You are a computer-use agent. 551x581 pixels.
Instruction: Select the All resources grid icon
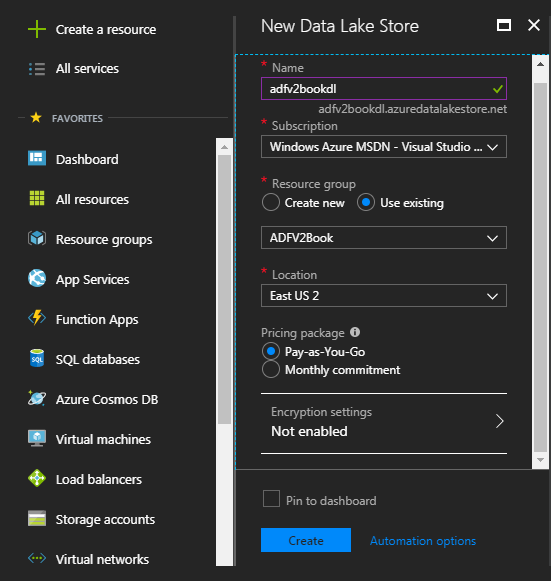tap(37, 198)
